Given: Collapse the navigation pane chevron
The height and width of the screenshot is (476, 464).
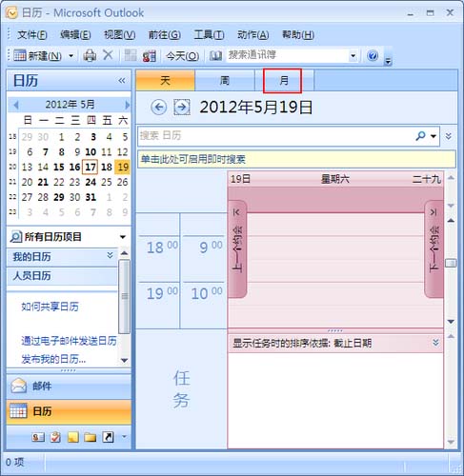Looking at the screenshot, I should pyautogui.click(x=122, y=81).
